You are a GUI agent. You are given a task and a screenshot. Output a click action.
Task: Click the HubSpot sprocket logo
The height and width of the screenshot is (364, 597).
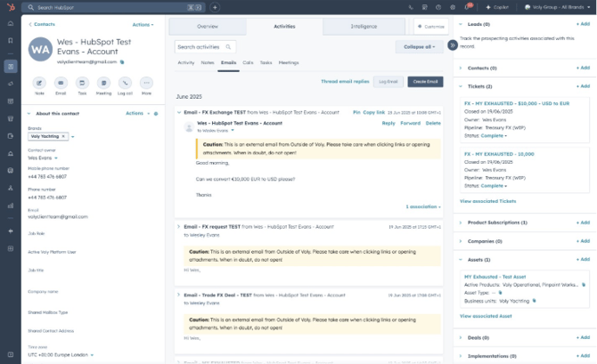(11, 7)
